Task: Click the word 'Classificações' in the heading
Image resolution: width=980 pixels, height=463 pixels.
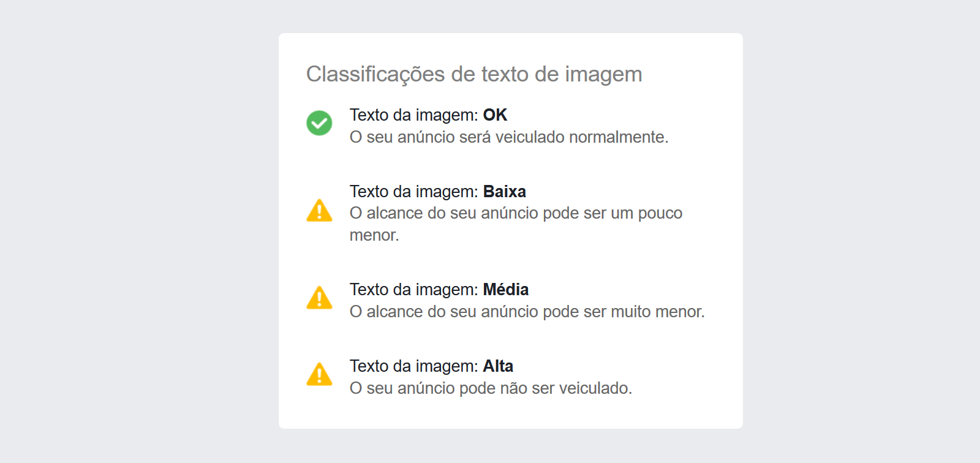Action: 375,74
